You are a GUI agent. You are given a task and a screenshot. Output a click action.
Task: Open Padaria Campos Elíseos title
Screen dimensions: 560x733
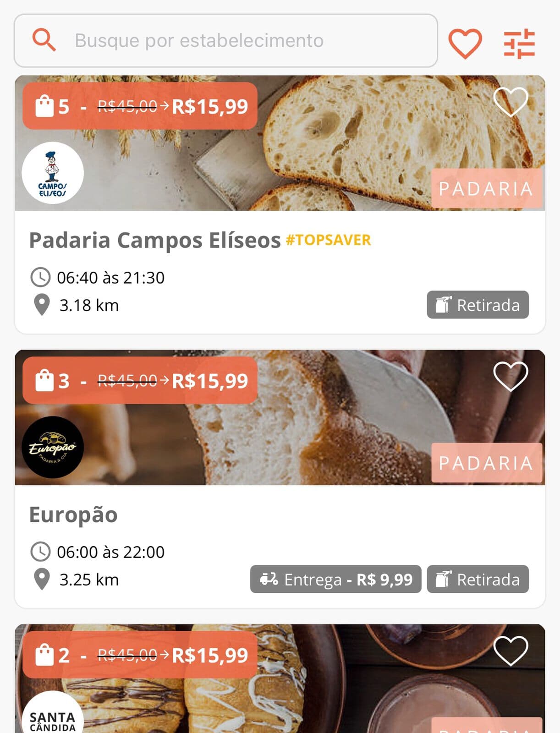tap(155, 240)
